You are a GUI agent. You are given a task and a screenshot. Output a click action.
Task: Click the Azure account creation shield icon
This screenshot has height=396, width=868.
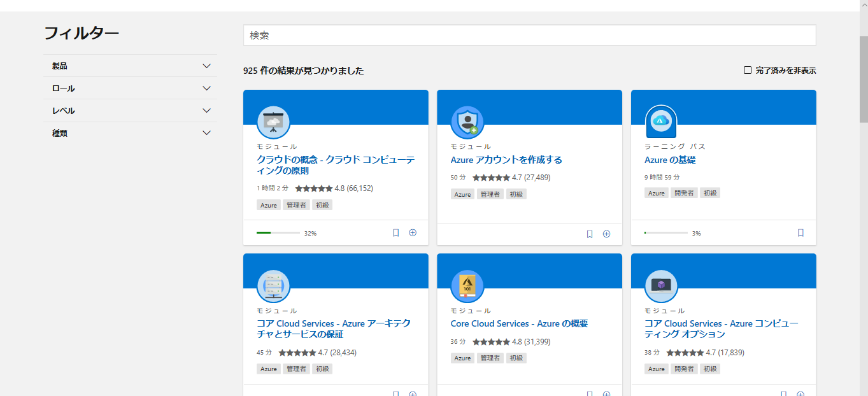click(467, 122)
